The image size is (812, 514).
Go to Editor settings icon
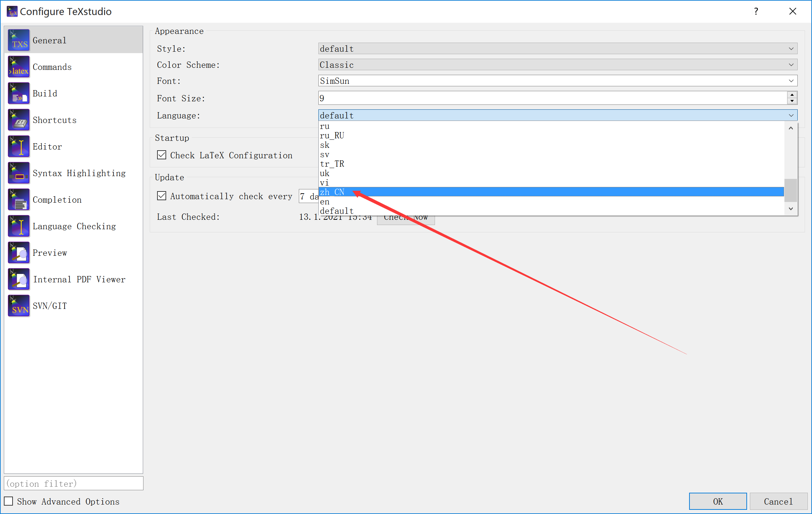19,147
